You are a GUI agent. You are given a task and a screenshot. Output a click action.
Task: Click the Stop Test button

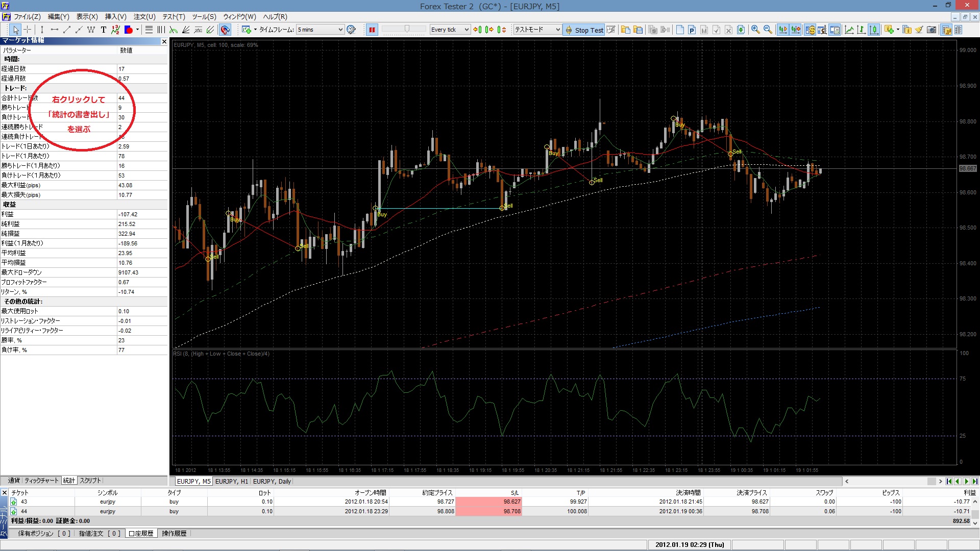click(x=584, y=30)
